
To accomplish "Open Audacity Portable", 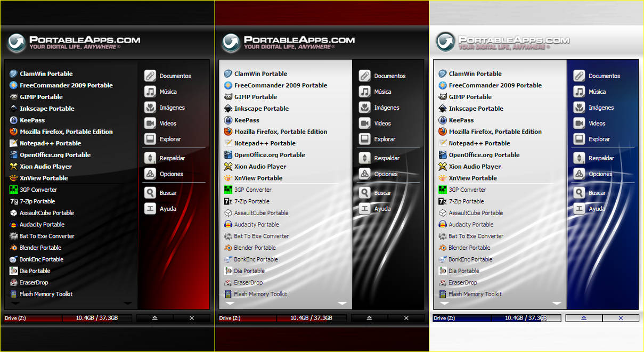I will point(43,224).
